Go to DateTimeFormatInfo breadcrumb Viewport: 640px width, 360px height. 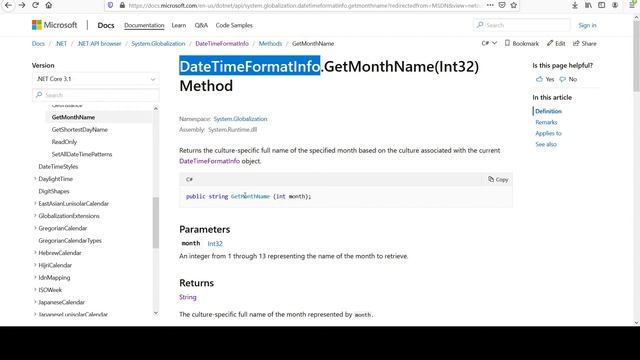222,44
